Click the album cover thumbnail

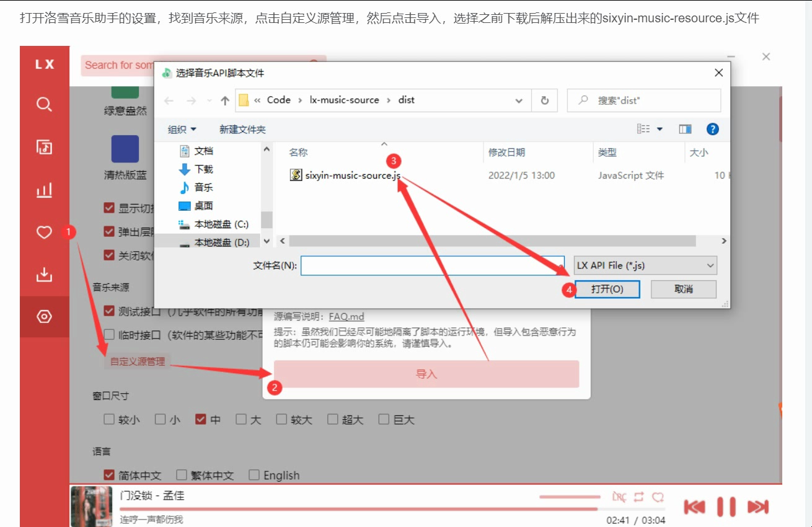(92, 506)
